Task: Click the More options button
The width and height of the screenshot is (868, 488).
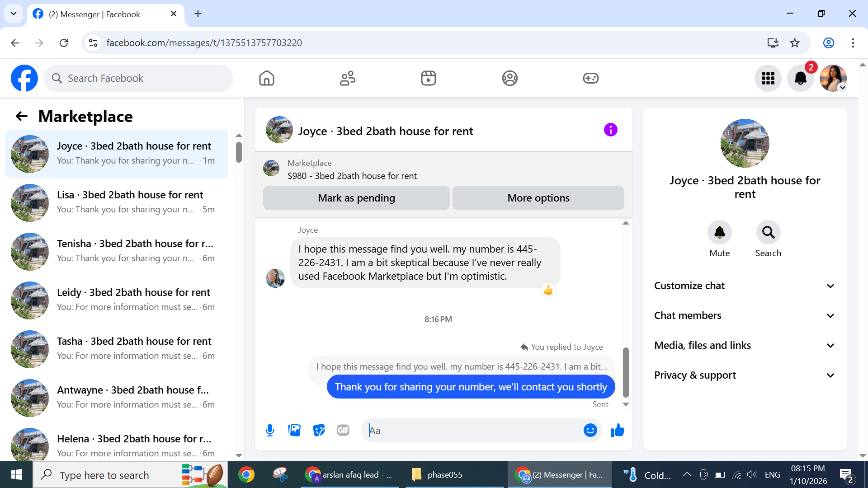Action: [538, 198]
